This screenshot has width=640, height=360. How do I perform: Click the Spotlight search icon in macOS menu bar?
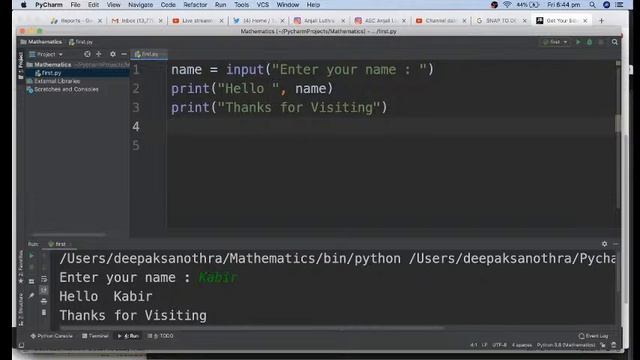tap(592, 5)
